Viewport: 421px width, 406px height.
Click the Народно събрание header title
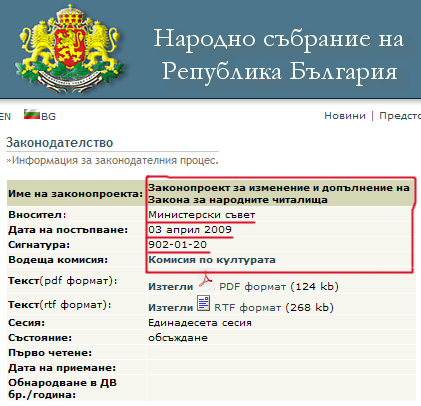pos(279,55)
